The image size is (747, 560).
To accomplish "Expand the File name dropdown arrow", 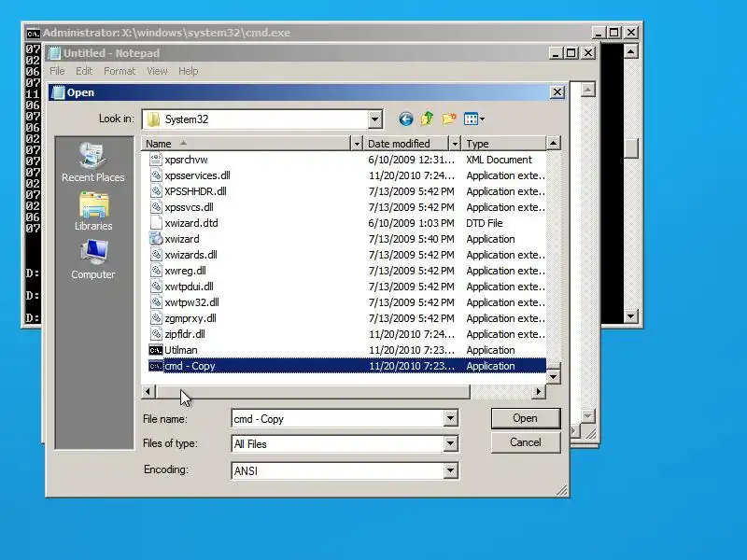I will pyautogui.click(x=450, y=418).
